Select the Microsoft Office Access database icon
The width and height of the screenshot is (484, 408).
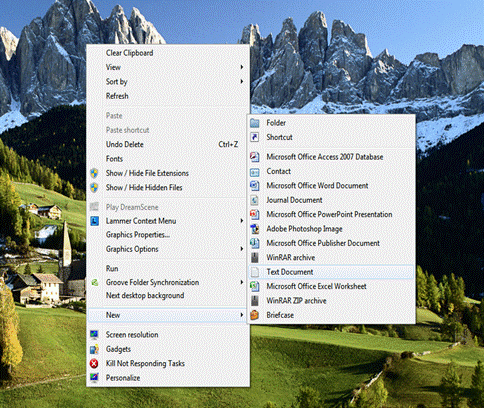pyautogui.click(x=255, y=157)
